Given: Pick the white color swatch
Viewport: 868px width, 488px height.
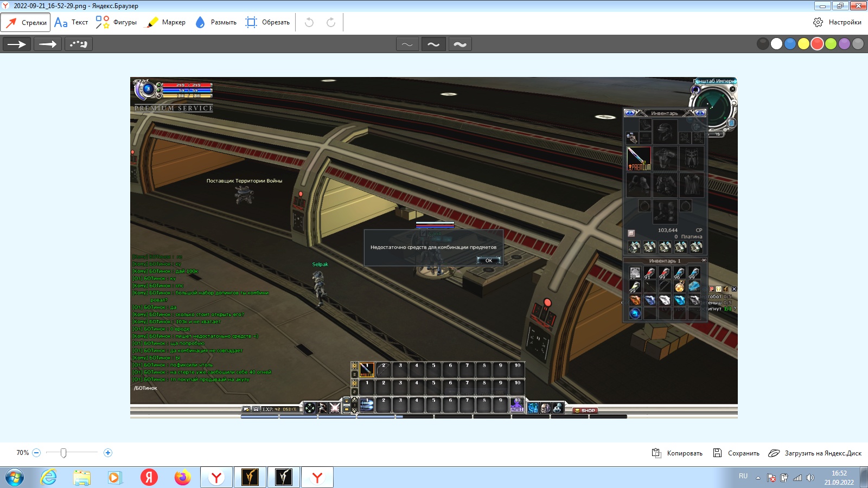Looking at the screenshot, I should click(x=776, y=44).
